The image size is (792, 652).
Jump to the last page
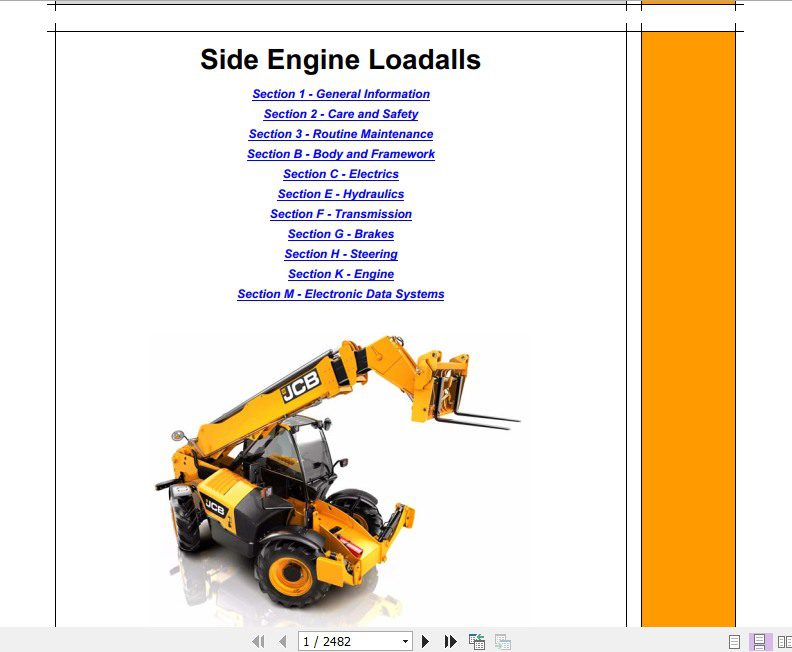click(450, 641)
